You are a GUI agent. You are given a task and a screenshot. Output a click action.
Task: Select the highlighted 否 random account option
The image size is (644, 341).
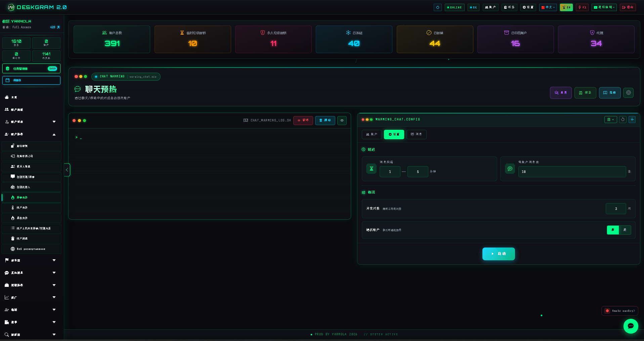click(613, 230)
